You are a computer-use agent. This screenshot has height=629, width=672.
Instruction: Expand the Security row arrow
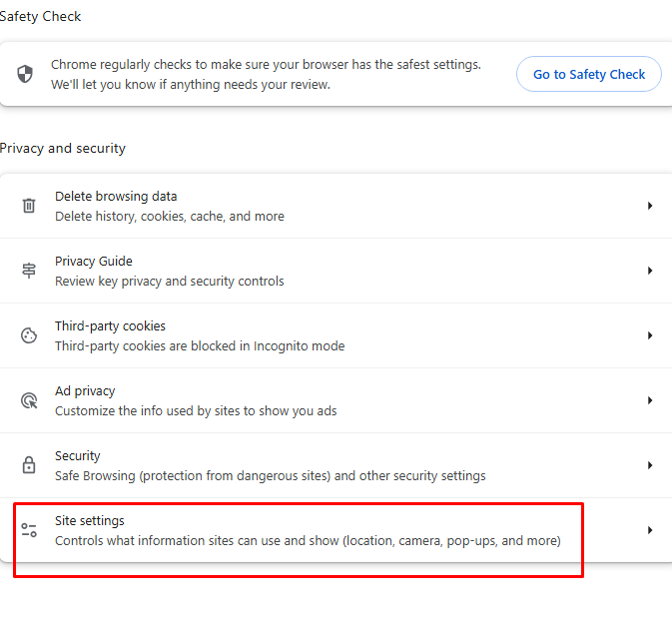(650, 465)
